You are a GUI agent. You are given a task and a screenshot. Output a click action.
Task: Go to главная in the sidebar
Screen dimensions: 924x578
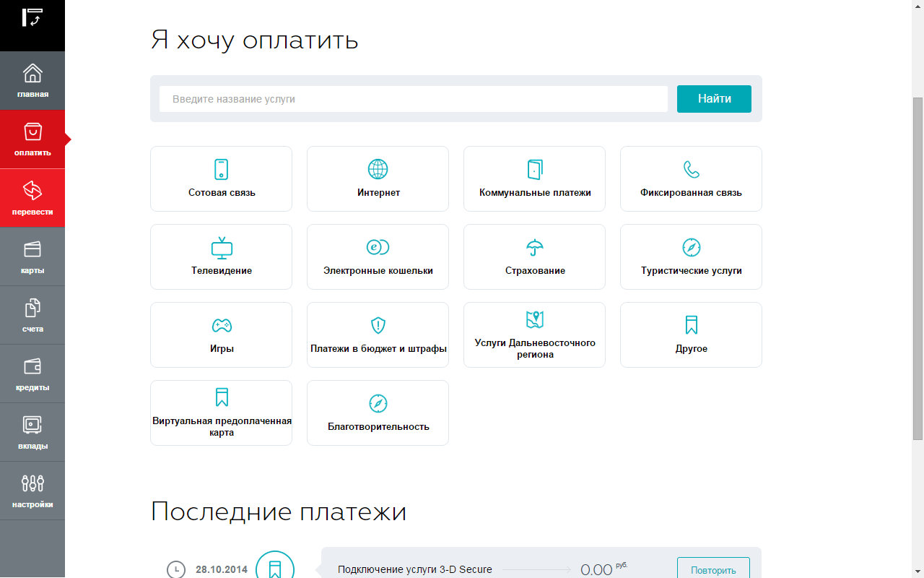[32, 81]
